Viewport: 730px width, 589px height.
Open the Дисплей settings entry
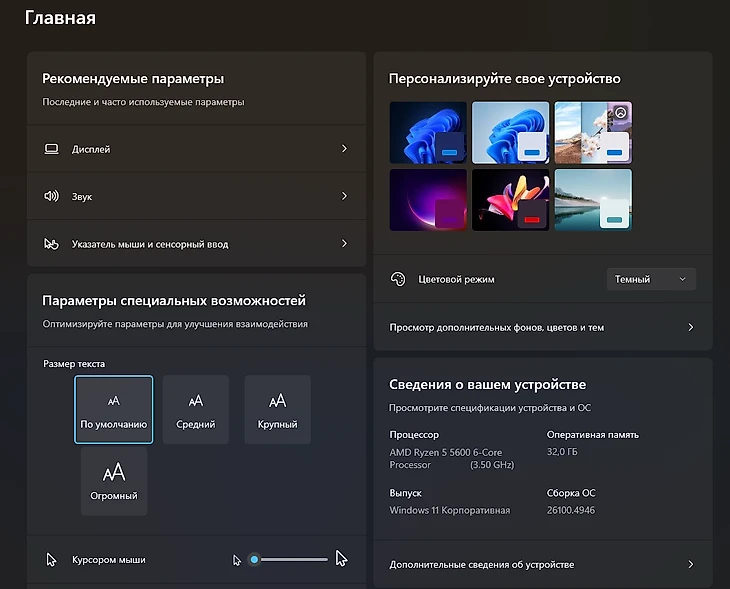click(196, 149)
